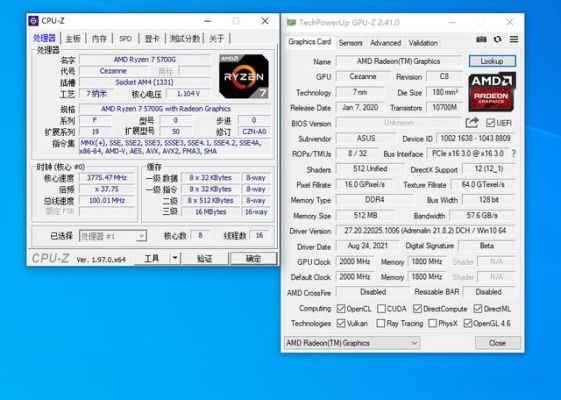This screenshot has height=400, width=561.
Task: Toggle the UEFI checkbox
Action: pos(490,123)
